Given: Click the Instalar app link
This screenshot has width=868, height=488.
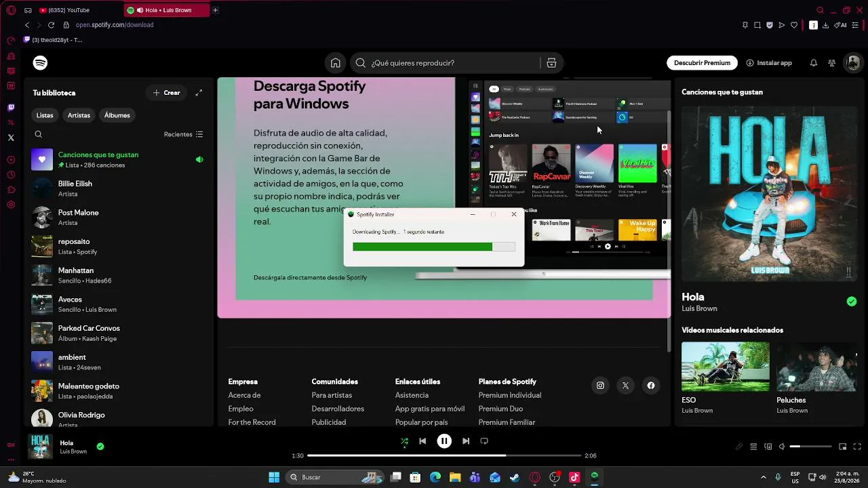Looking at the screenshot, I should 769,63.
